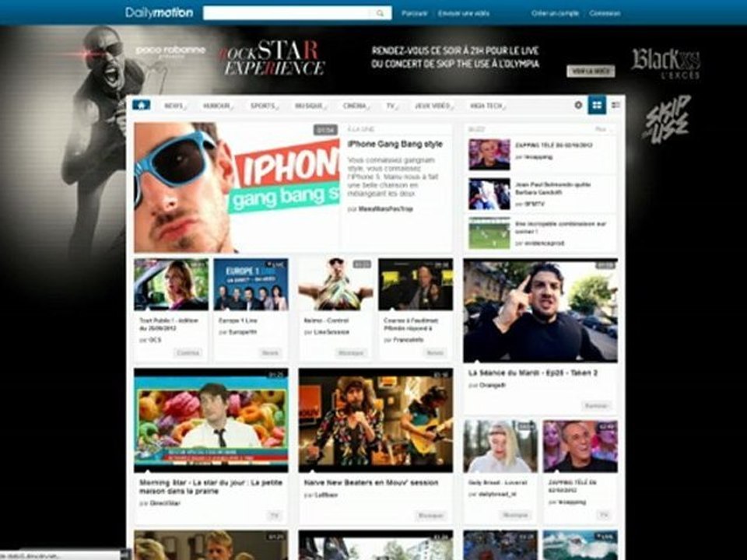The image size is (747, 560).
Task: Click the Connexion link
Action: [x=605, y=13]
